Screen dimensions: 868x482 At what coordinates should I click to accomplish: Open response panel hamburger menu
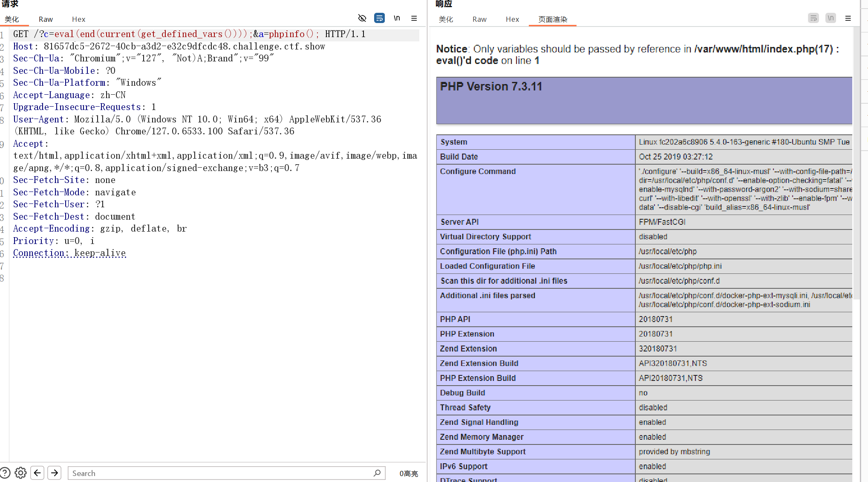point(848,18)
